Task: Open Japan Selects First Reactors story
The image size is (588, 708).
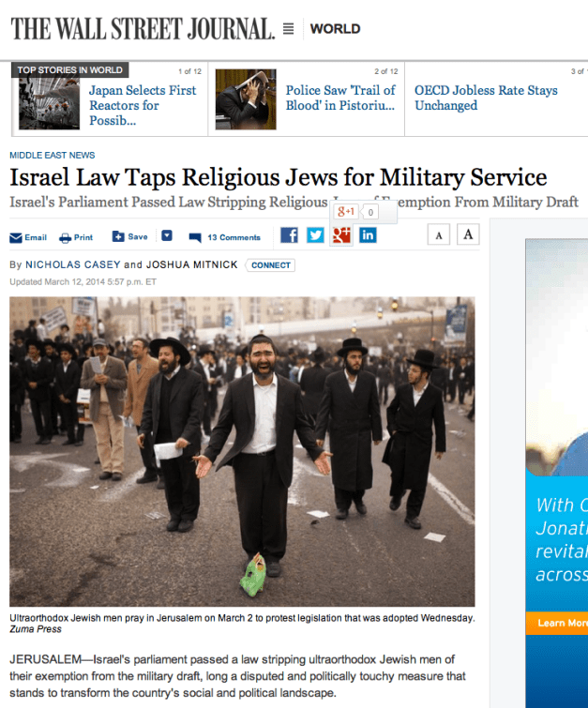Action: (x=143, y=105)
